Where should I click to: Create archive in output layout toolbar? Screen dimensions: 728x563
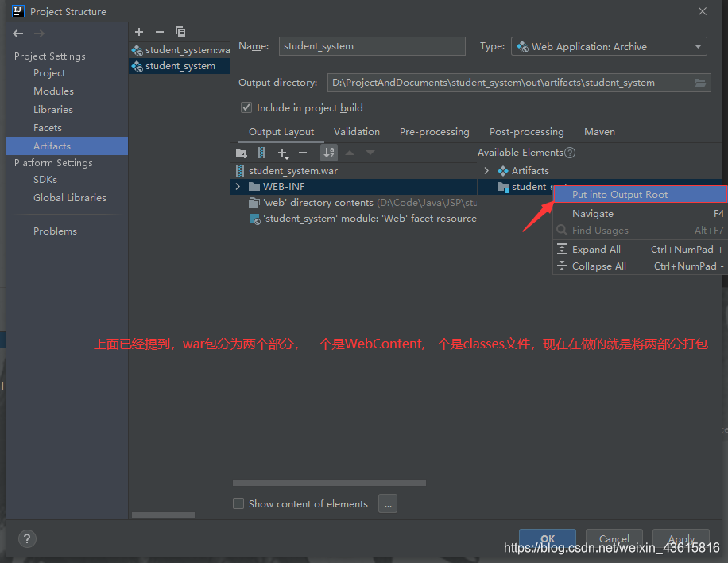pos(261,153)
